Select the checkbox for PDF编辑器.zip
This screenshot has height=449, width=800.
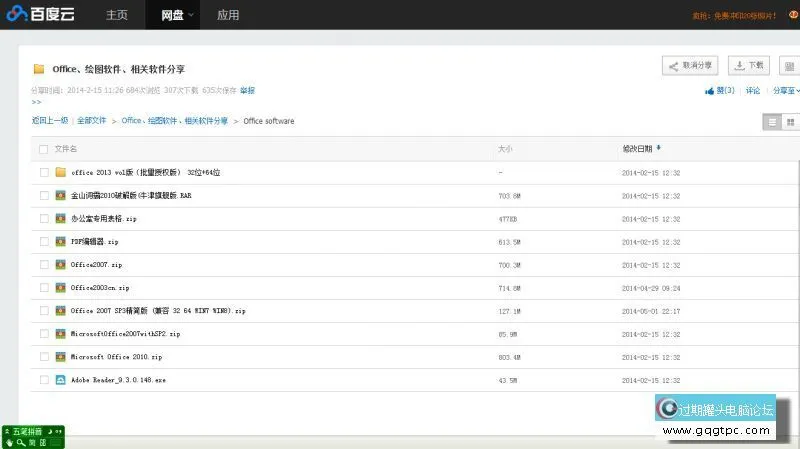pos(44,241)
